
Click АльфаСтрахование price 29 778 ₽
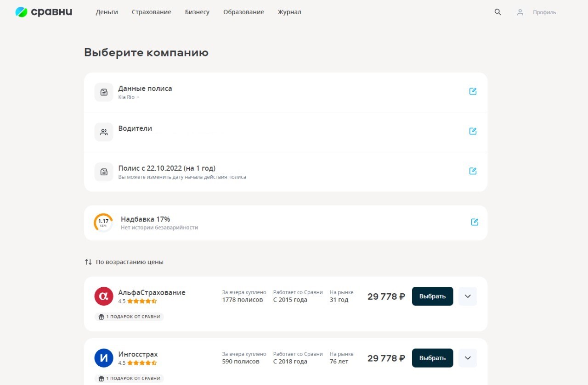(386, 296)
